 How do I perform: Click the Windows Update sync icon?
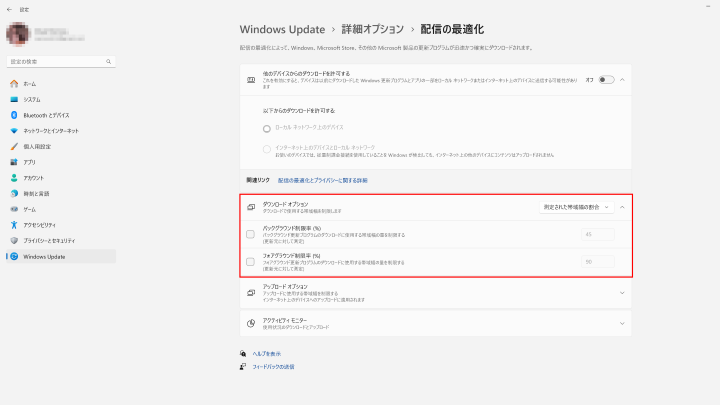(14, 257)
